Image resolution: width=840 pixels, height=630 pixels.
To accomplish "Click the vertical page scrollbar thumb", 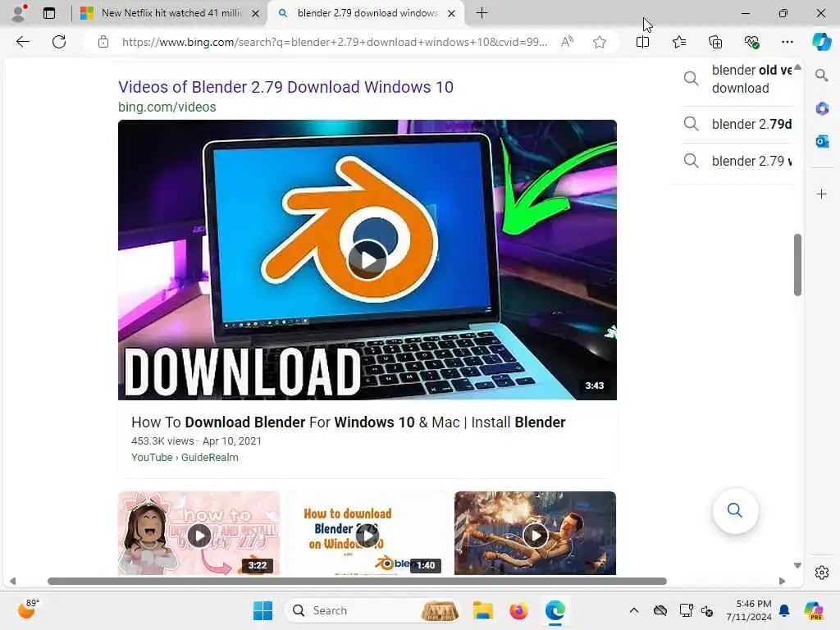I will (x=797, y=265).
